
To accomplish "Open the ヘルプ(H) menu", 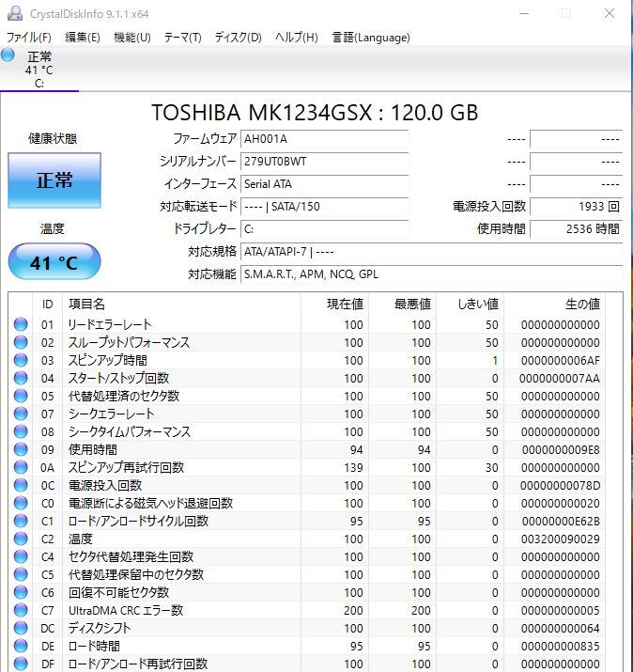I will click(x=297, y=38).
